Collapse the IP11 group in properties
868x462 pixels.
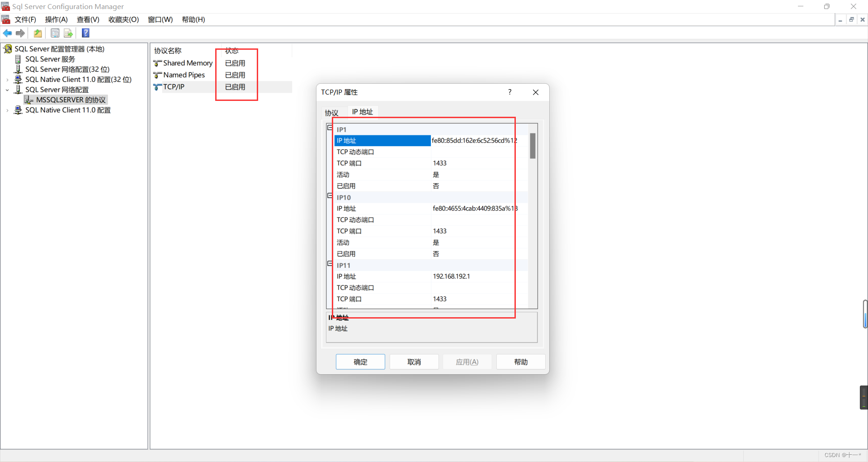(x=330, y=263)
